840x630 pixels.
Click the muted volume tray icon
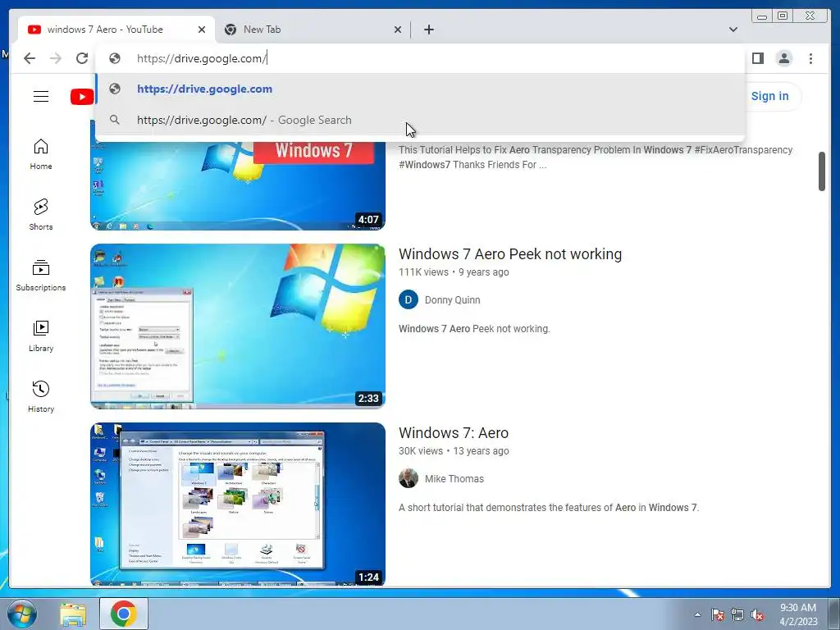(x=757, y=614)
